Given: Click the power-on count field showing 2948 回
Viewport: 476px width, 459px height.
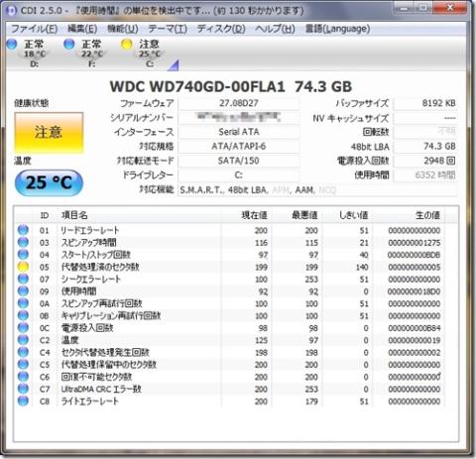Looking at the screenshot, I should click(x=425, y=161).
